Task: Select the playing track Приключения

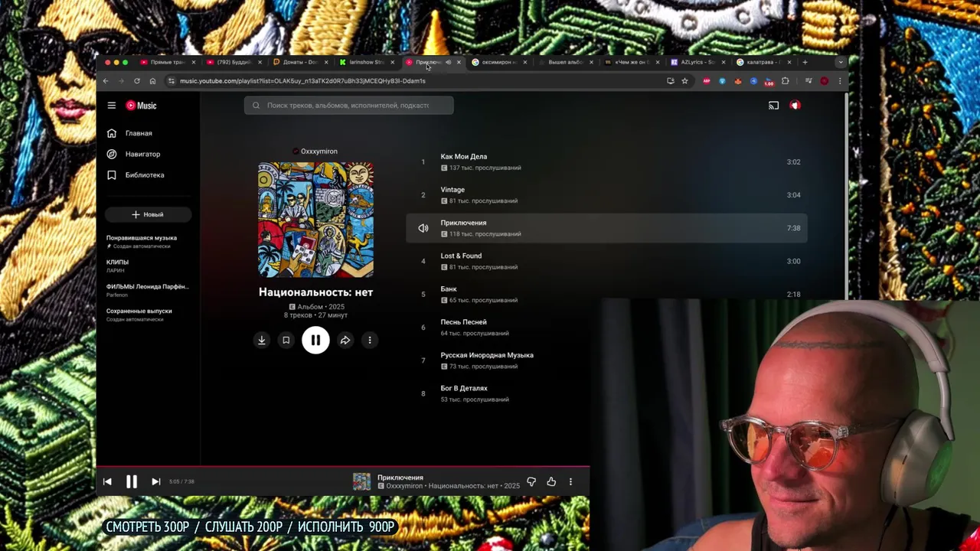Action: pyautogui.click(x=606, y=228)
